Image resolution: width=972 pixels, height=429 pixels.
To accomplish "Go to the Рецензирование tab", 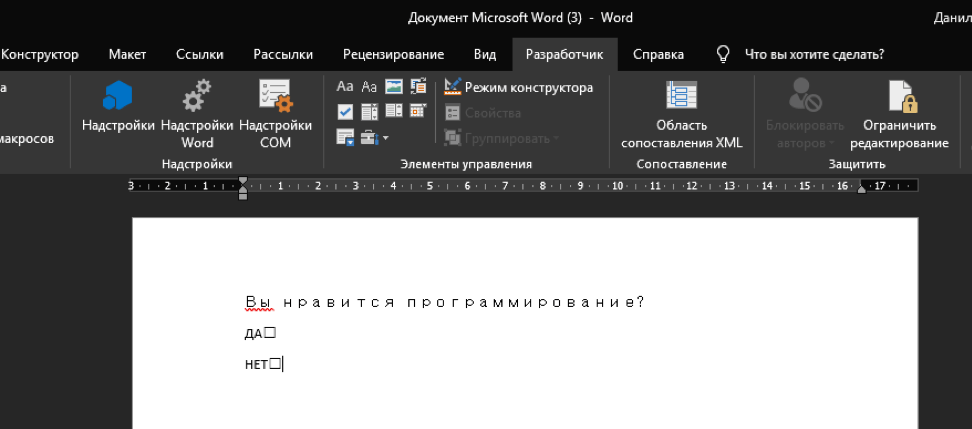I will [394, 55].
